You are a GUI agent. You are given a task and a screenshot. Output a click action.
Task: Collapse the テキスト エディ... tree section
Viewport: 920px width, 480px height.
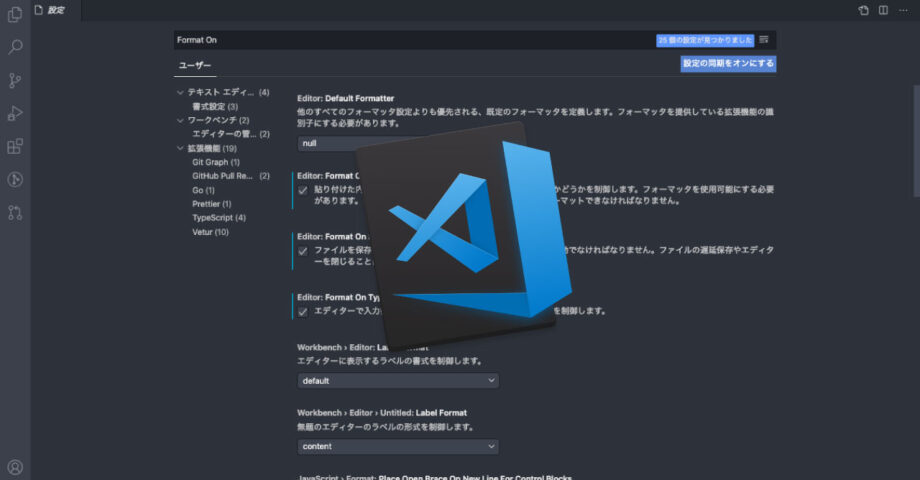pyautogui.click(x=180, y=92)
